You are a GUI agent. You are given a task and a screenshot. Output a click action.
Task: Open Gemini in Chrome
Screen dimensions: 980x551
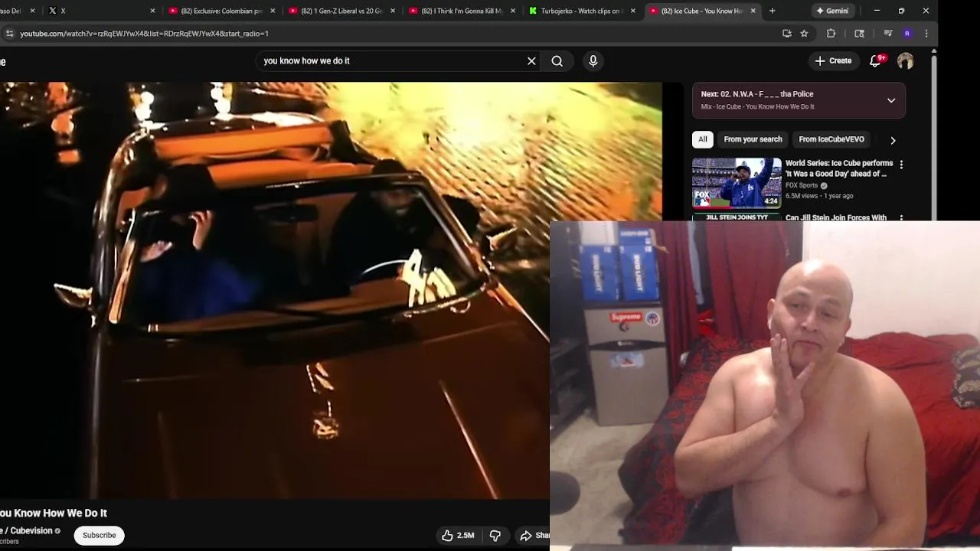point(832,11)
